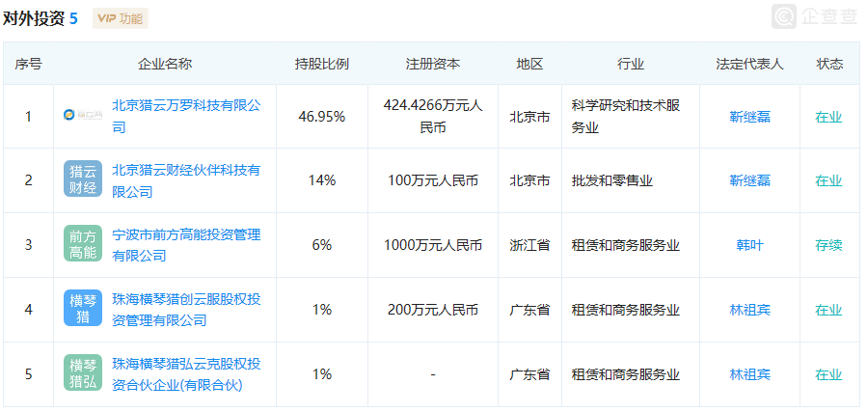Select the 14% shareholding cell
Screen dimensions: 868x412
(321, 180)
